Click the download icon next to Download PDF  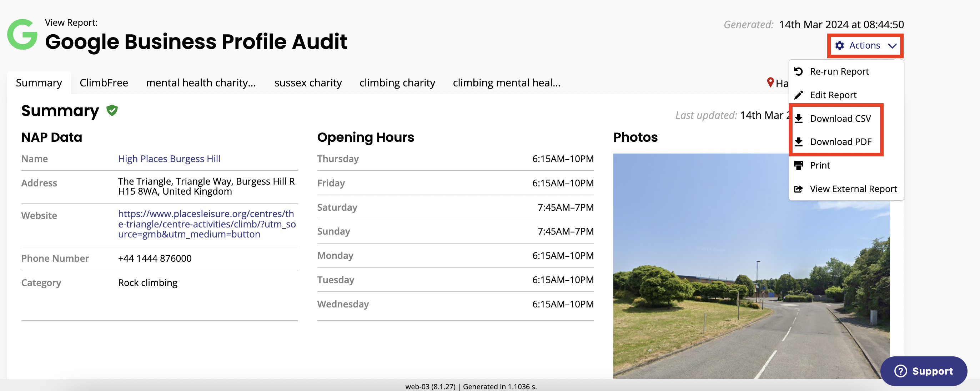click(799, 142)
